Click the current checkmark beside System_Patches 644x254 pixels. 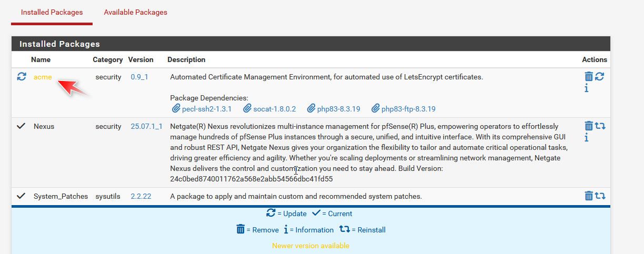[21, 196]
